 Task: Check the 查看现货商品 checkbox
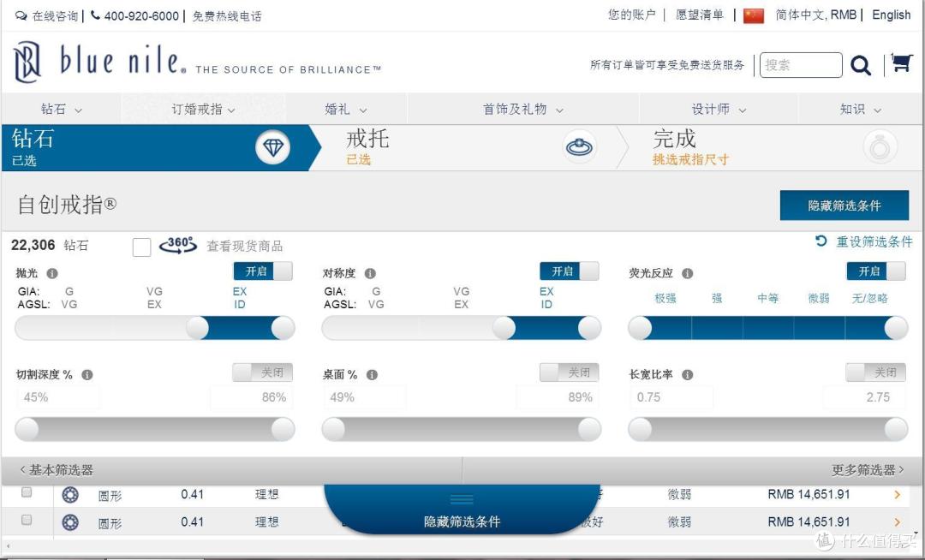pos(141,247)
